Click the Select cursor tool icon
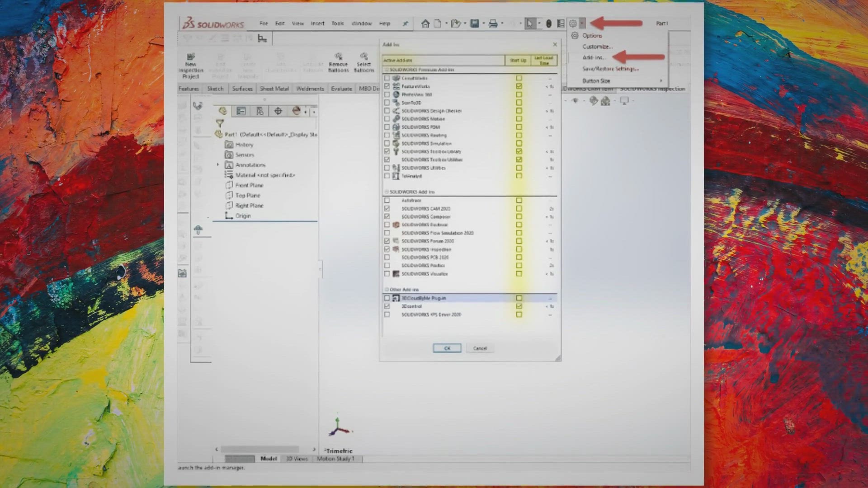 tap(530, 23)
